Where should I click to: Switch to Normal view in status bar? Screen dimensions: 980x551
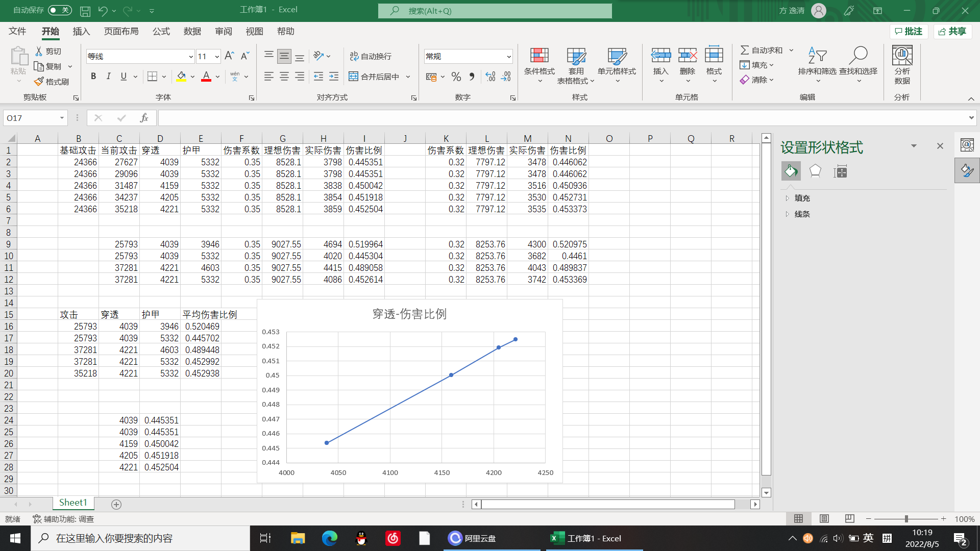pos(798,518)
